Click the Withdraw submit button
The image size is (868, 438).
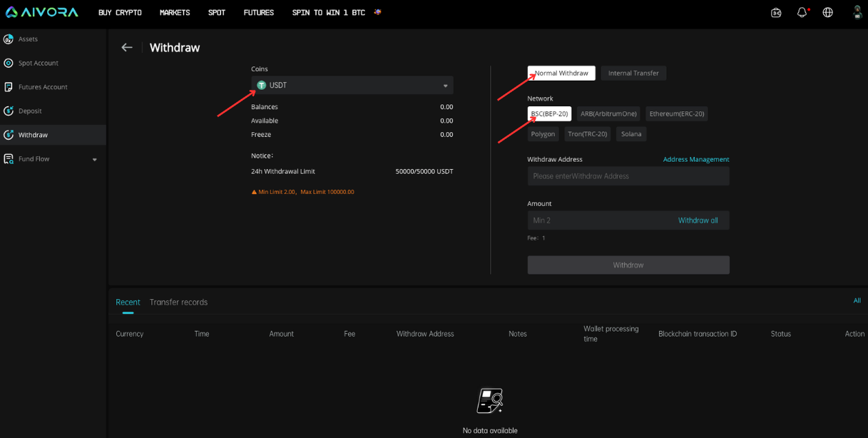tap(628, 265)
